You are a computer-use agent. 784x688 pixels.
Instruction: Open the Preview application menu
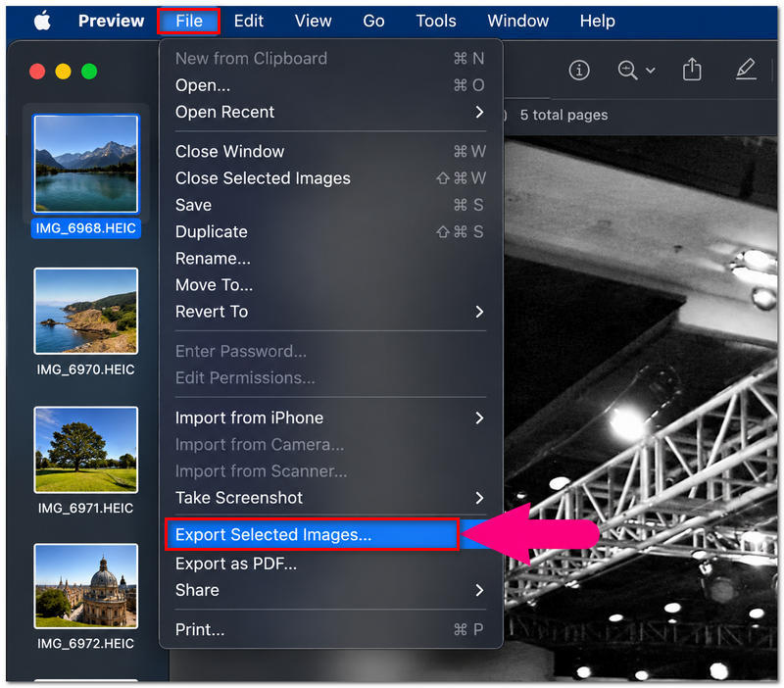click(111, 21)
